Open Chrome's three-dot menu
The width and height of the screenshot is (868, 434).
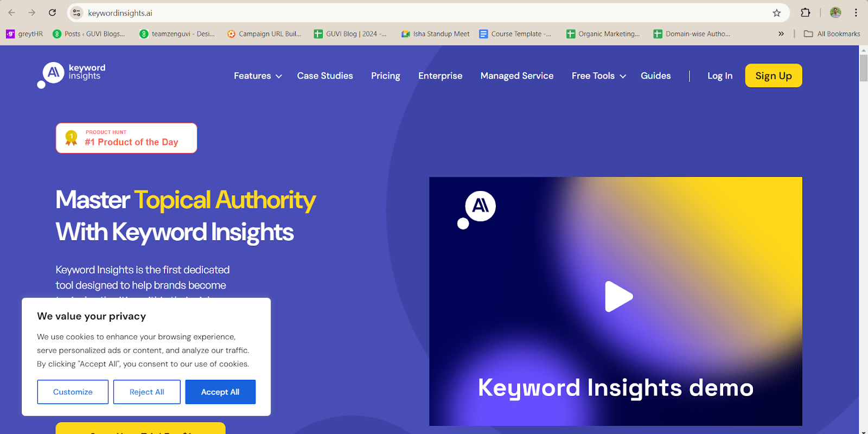pyautogui.click(x=856, y=12)
